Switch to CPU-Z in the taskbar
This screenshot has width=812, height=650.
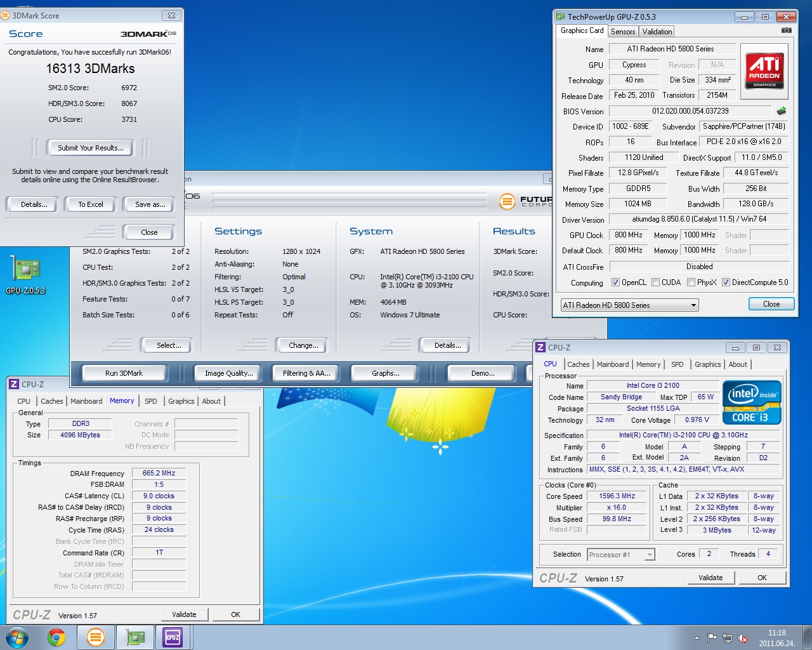[173, 637]
